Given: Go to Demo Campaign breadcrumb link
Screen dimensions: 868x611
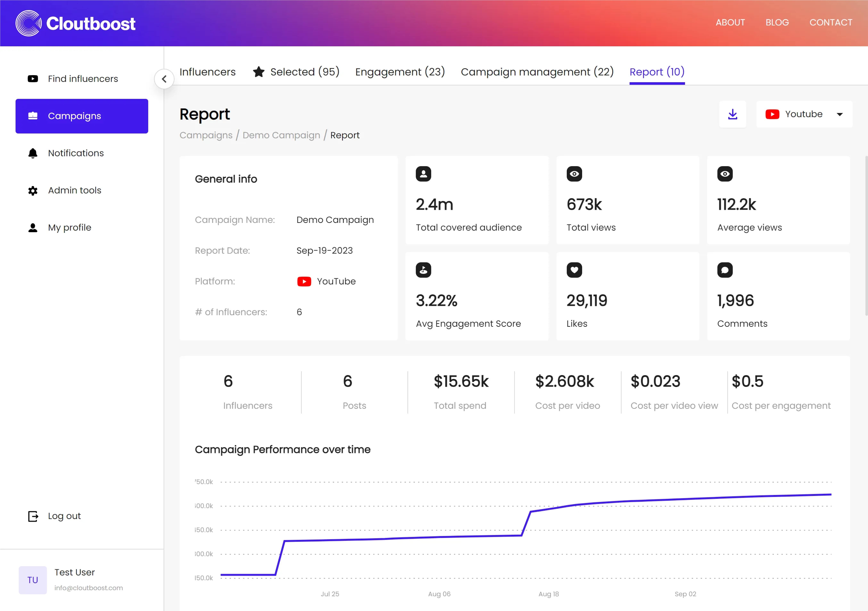Looking at the screenshot, I should pos(281,135).
